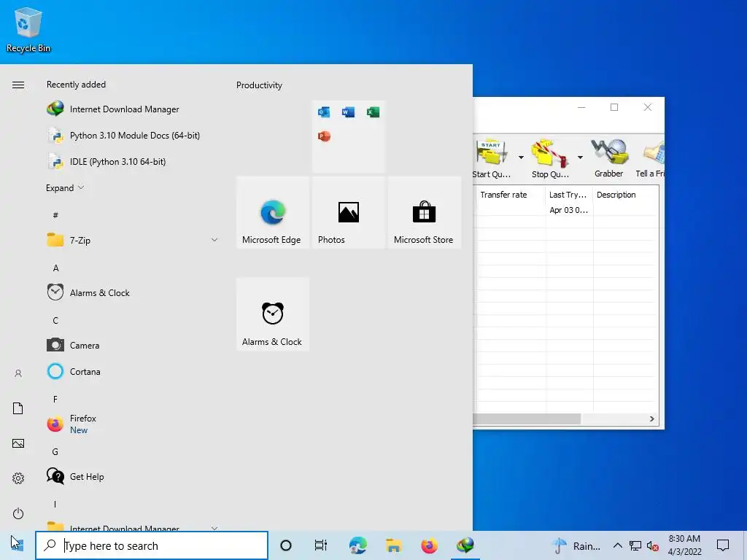
Task: Show hidden system tray icons
Action: (x=617, y=545)
